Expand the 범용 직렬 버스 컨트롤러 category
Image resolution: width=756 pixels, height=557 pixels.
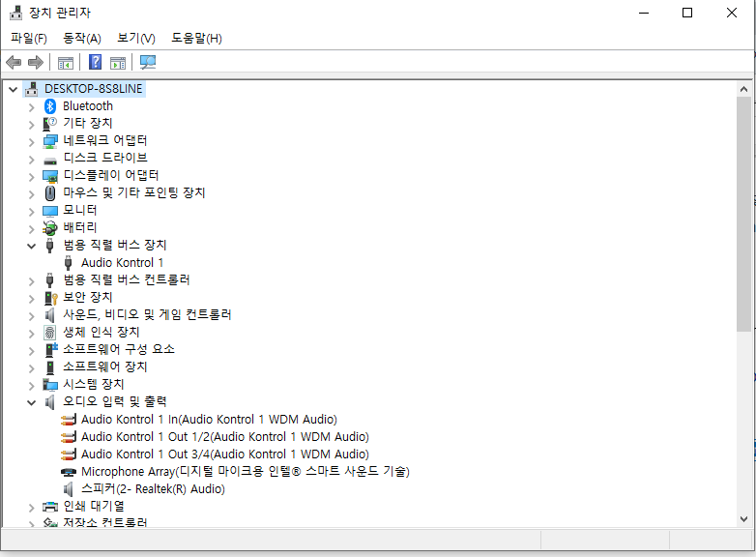click(x=31, y=281)
